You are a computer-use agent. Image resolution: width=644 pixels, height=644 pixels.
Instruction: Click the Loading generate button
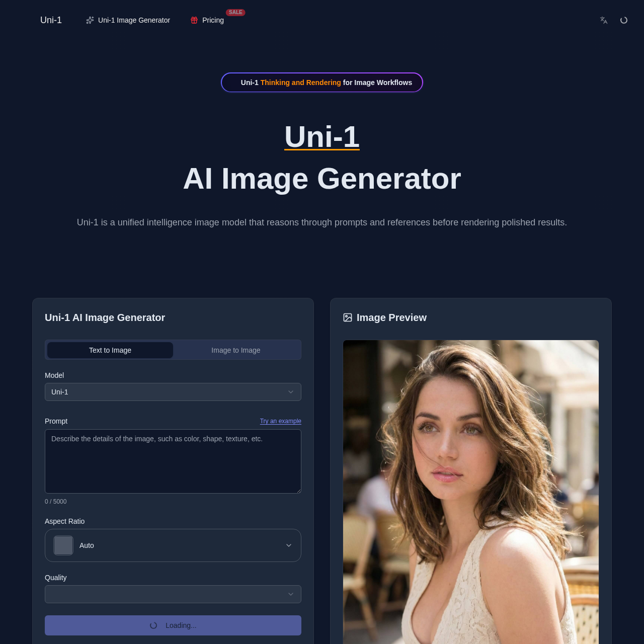point(173,625)
